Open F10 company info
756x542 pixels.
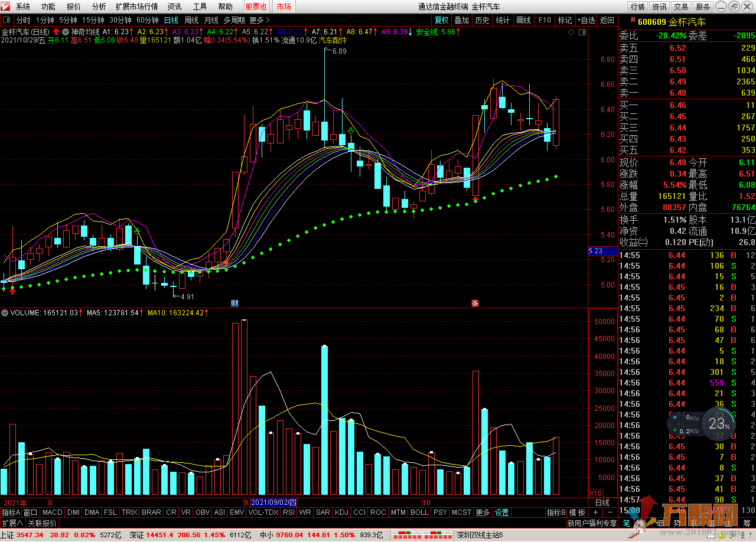tap(545, 20)
